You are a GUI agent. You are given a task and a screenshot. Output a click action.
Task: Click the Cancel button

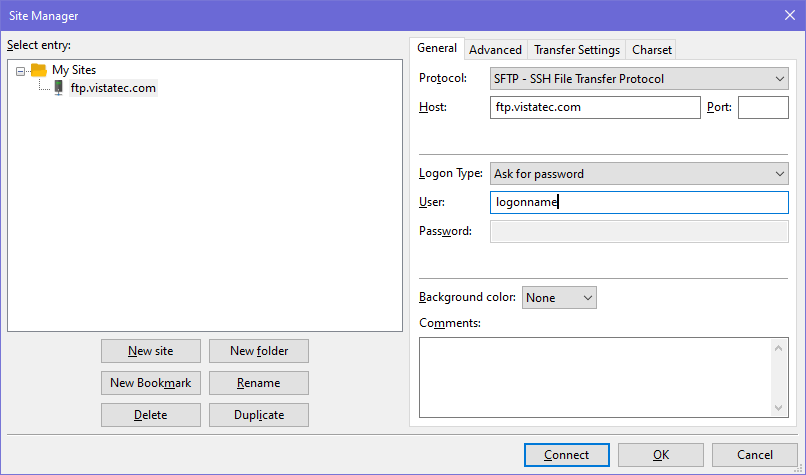(x=755, y=455)
